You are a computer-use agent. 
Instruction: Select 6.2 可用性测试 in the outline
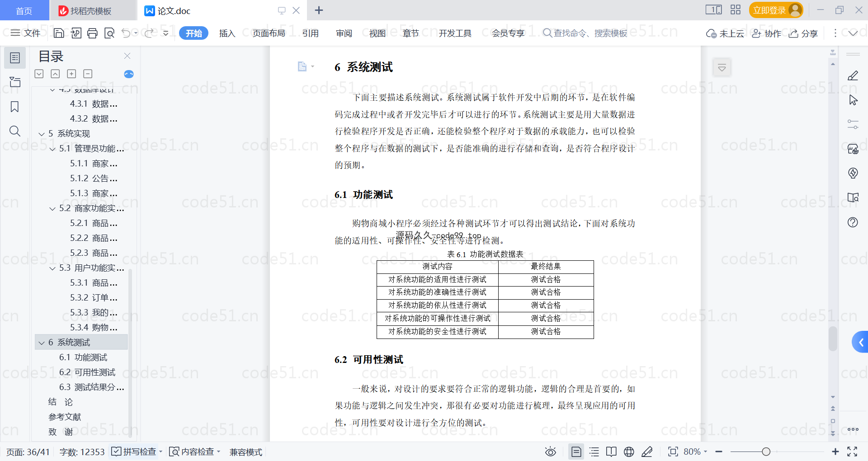87,372
